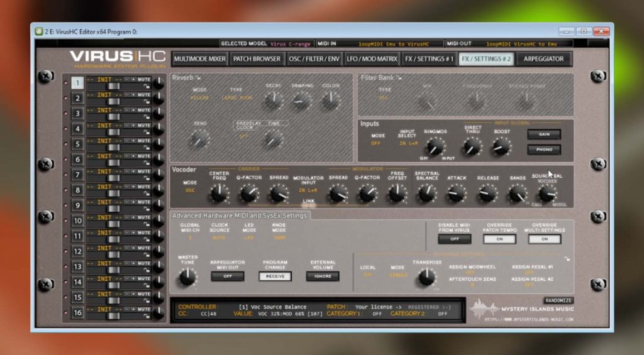The height and width of the screenshot is (355, 644).
Task: Click the minus icon on part 16
Action: pos(126,309)
